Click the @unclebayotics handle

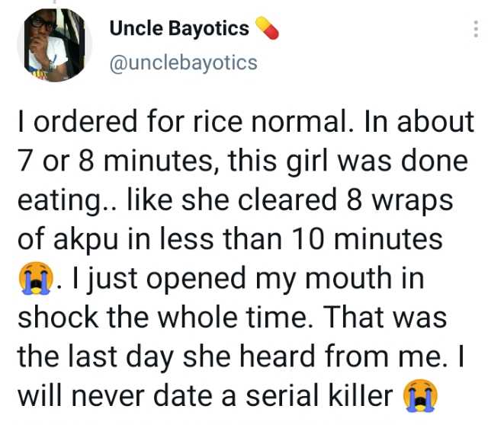pos(184,62)
